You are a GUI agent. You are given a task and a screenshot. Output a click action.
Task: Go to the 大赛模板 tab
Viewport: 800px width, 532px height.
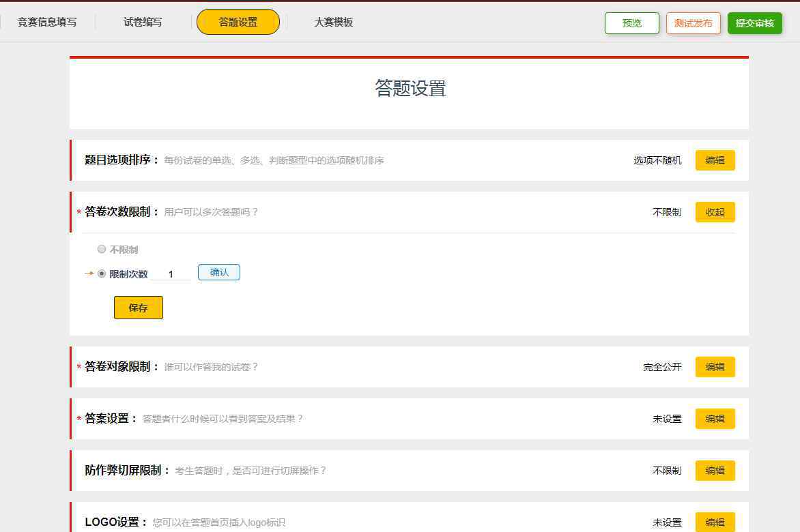click(333, 23)
